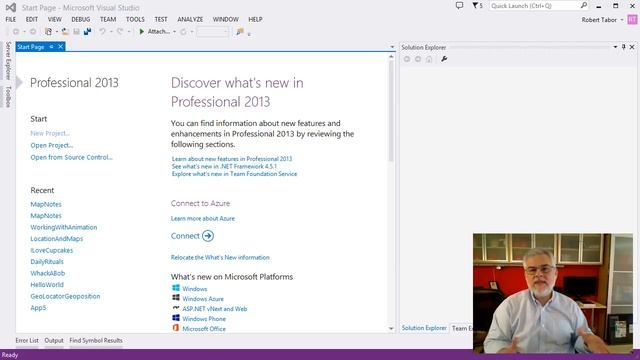Viewport: 640px width, 360px height.
Task: Click the Open File toolbar icon
Action: point(65,31)
